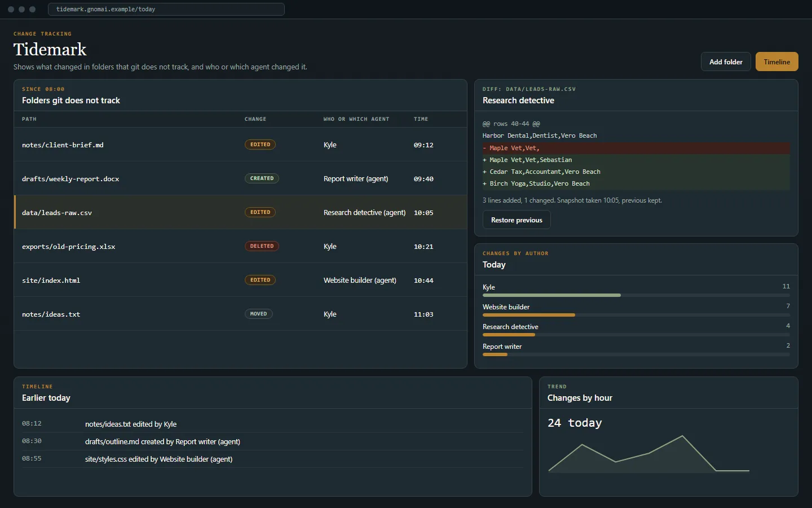The width and height of the screenshot is (812, 508).
Task: Click added diff line 'Cedar Tax,Accountant,Vero Beach'
Action: pos(636,172)
